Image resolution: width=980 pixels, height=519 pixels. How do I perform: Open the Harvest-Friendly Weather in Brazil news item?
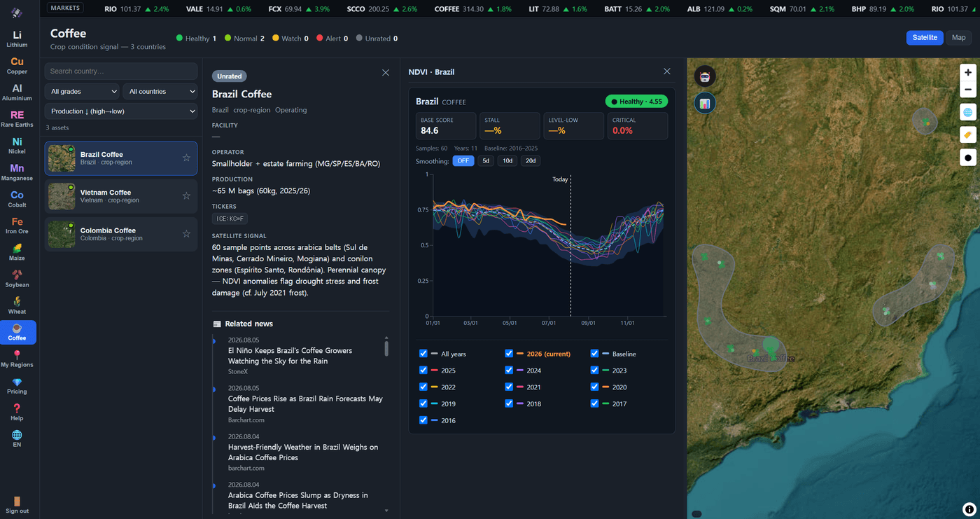point(303,452)
